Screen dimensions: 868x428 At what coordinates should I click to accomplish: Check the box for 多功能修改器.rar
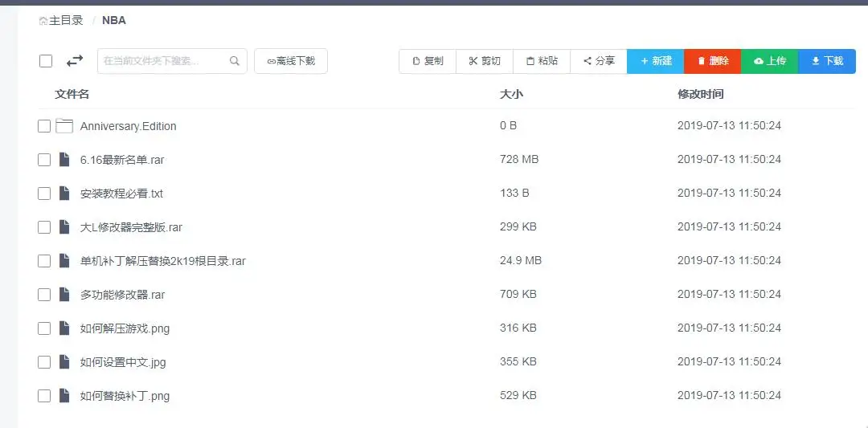pos(44,295)
